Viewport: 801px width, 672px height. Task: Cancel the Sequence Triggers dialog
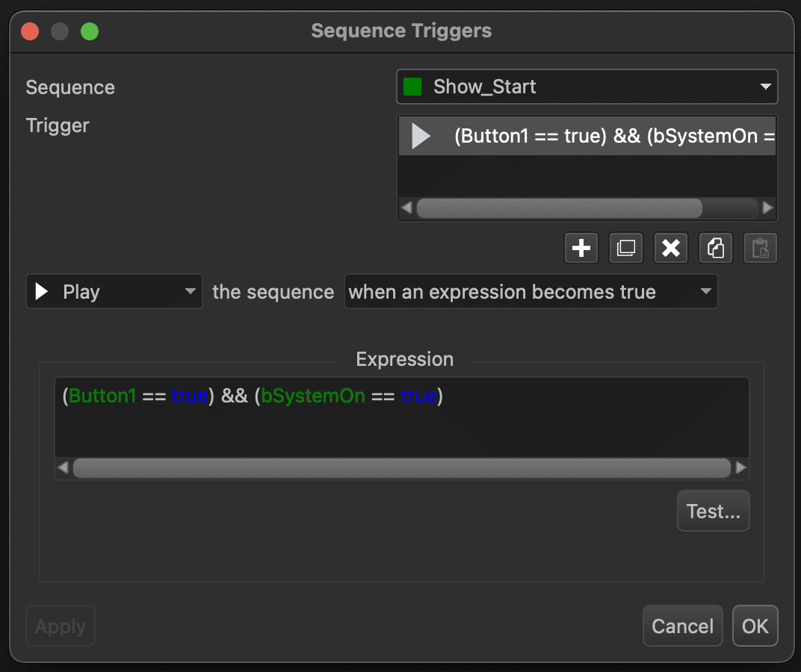(x=682, y=626)
